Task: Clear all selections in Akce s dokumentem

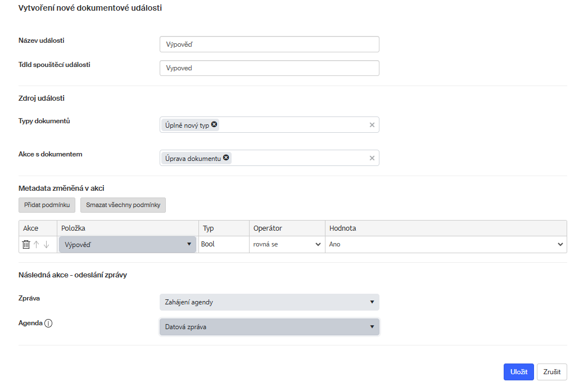Action: point(372,158)
